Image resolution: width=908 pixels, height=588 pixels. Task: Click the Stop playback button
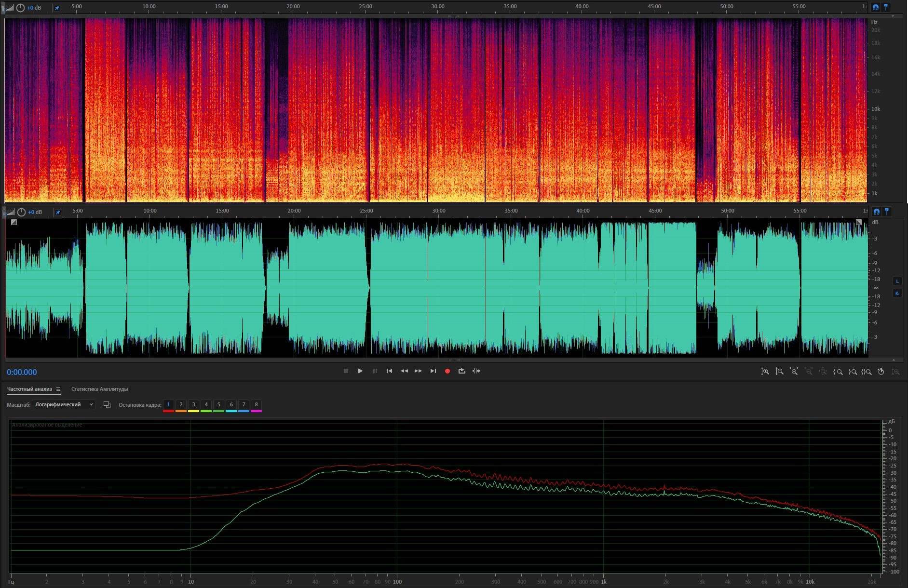[x=346, y=371]
